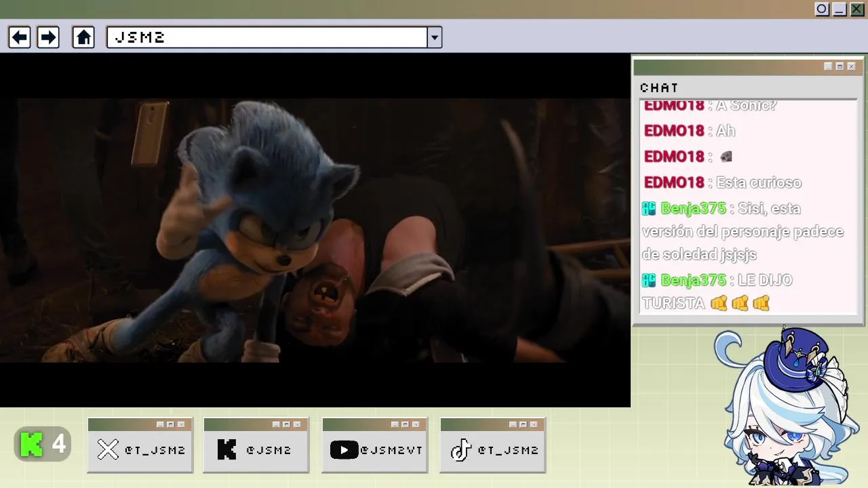
Task: Go back with the left arrow button
Action: click(x=20, y=37)
